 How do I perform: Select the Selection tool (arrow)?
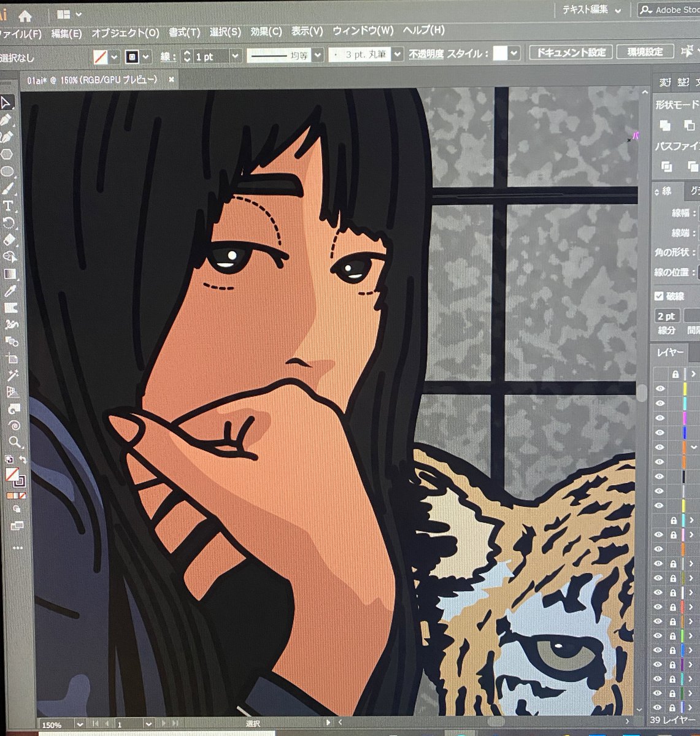point(8,103)
